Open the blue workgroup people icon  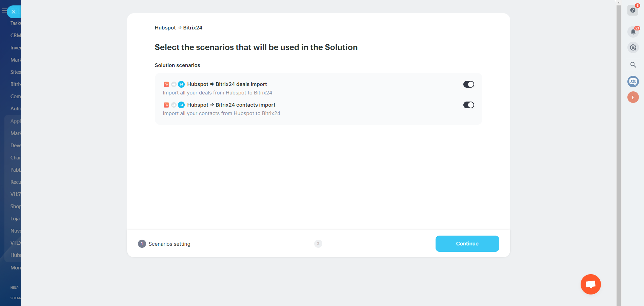point(633,81)
